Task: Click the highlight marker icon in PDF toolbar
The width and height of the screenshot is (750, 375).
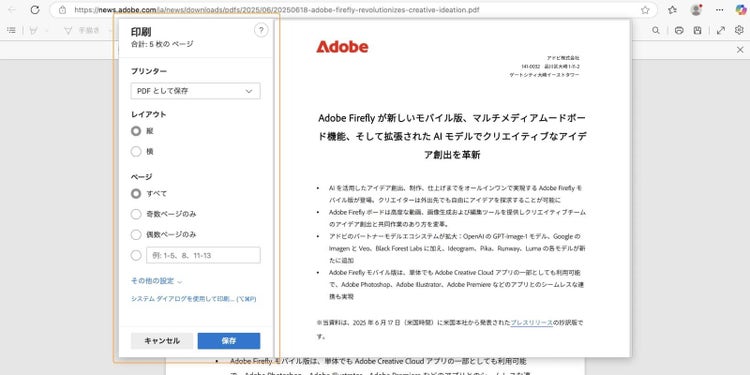Action: click(33, 31)
